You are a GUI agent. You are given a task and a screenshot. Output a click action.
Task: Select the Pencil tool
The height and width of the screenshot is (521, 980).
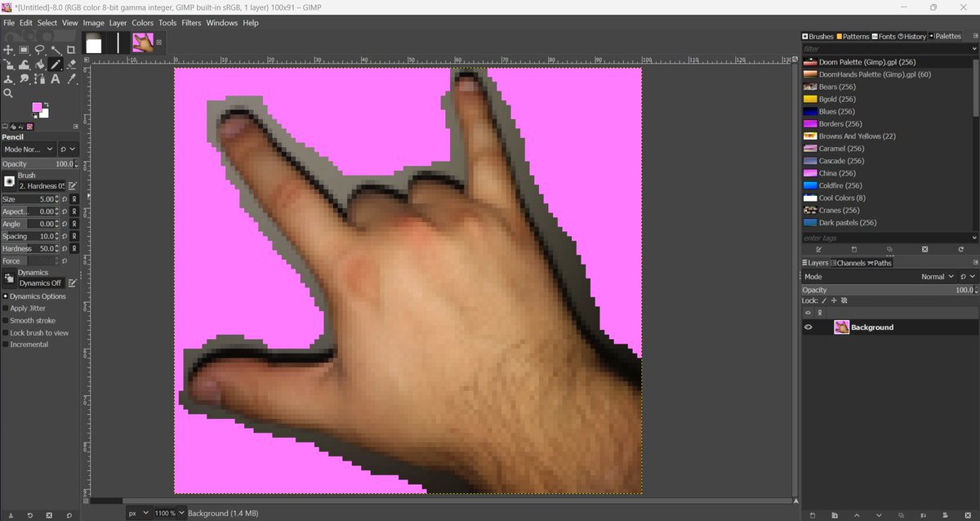[x=55, y=65]
